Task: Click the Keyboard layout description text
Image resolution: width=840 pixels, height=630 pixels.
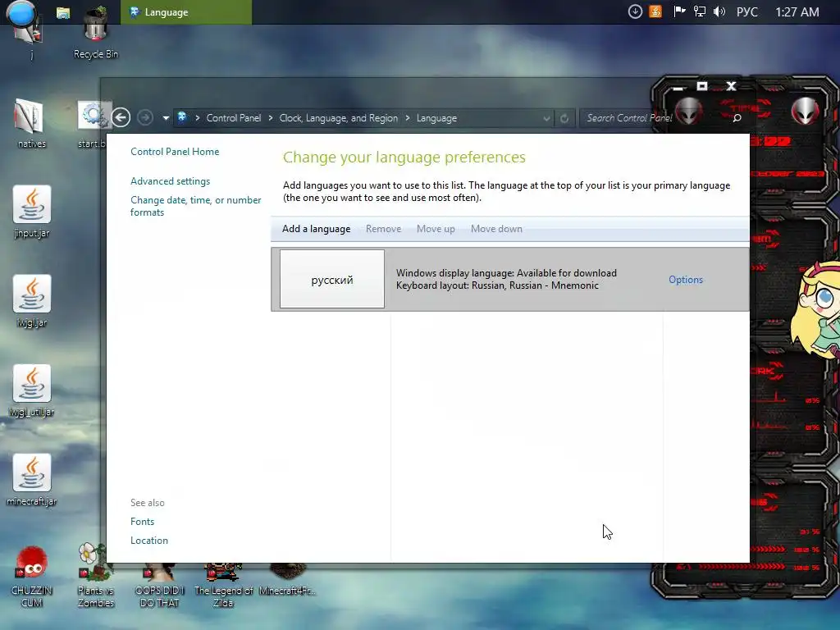Action: click(x=497, y=285)
